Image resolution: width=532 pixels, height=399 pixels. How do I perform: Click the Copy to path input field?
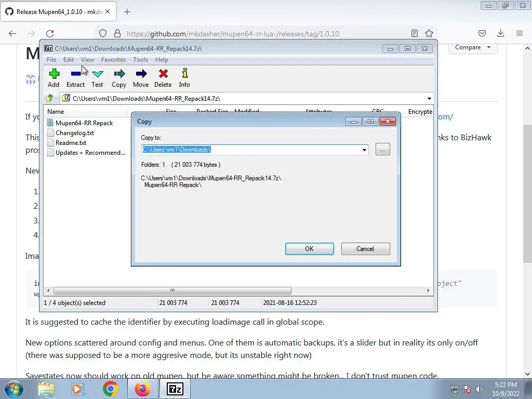coord(251,150)
